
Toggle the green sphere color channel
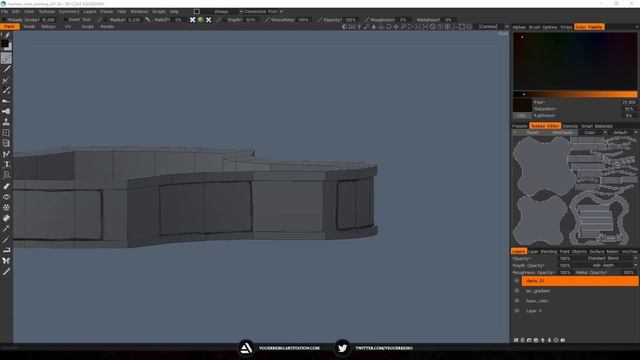point(200,20)
